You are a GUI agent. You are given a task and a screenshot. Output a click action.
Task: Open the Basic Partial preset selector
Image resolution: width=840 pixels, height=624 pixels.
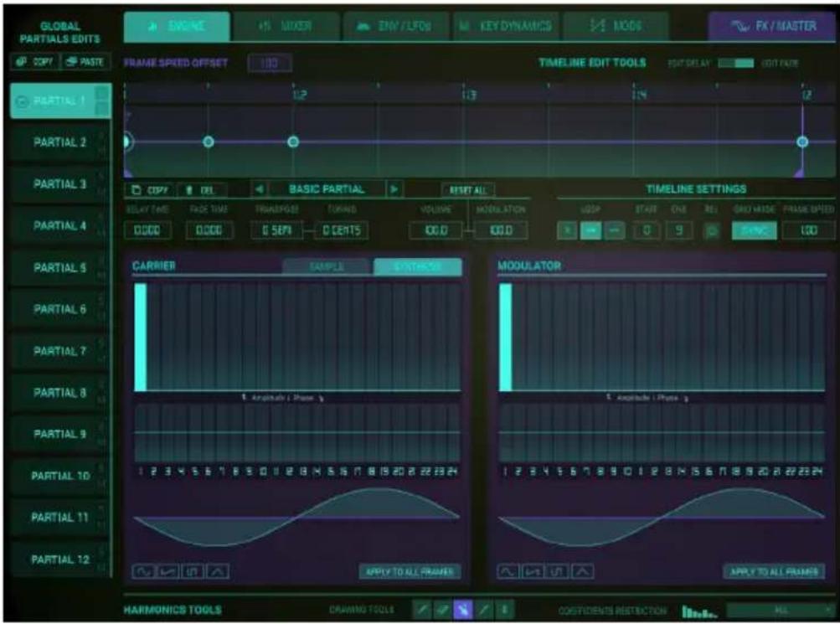click(x=327, y=189)
